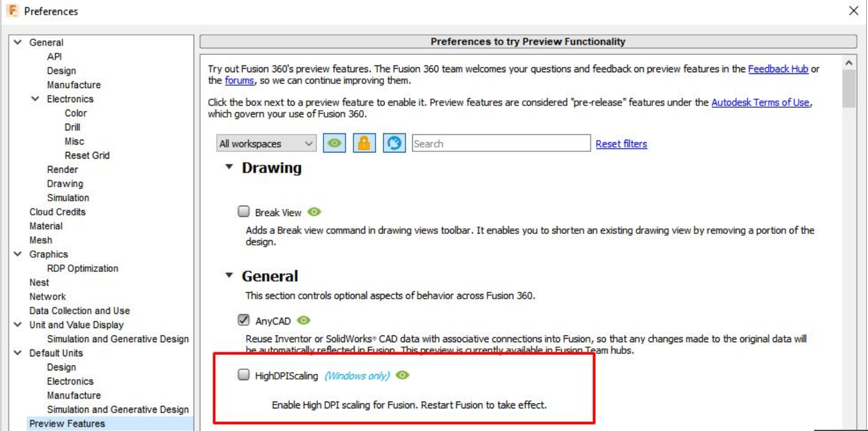868x431 pixels.
Task: Select Drill in the tree
Action: (72, 127)
